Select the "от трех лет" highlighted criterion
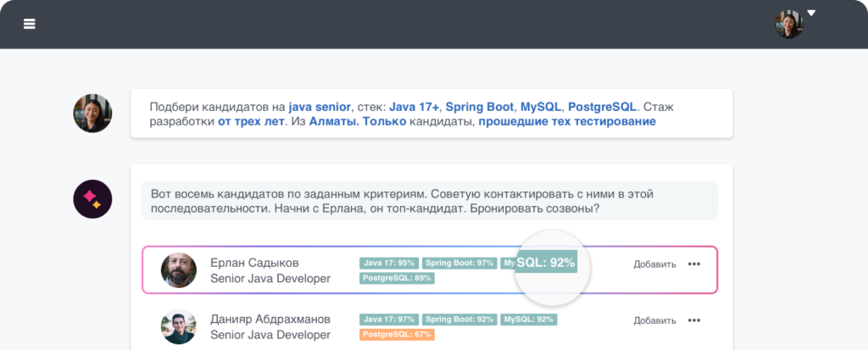Screen dimensions: 868x350 click(x=251, y=122)
